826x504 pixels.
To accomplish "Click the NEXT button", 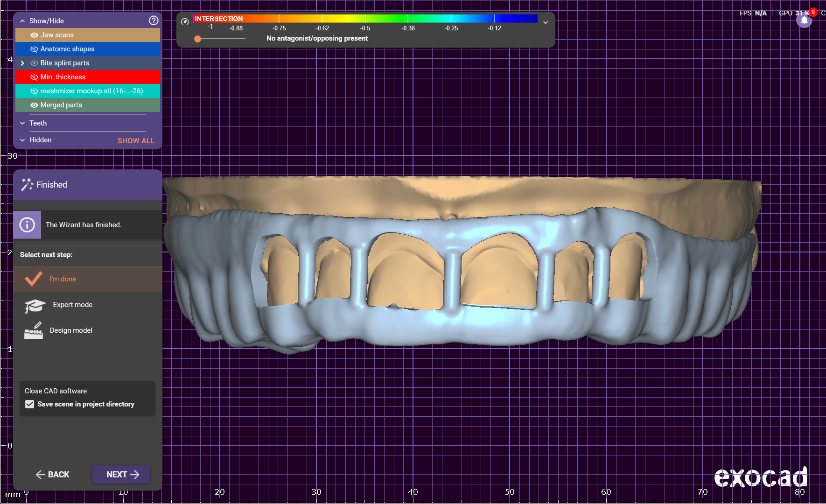I will [122, 474].
